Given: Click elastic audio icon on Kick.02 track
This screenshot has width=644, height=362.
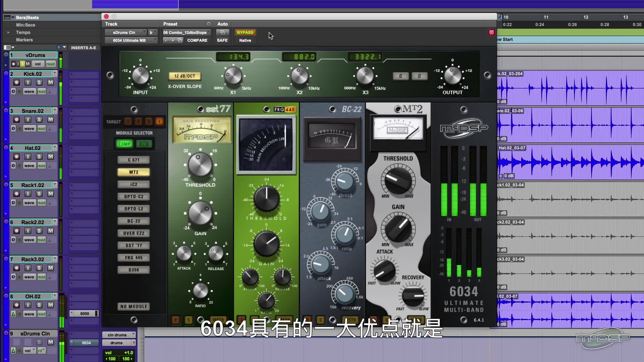Looking at the screenshot, I should click(x=13, y=92).
